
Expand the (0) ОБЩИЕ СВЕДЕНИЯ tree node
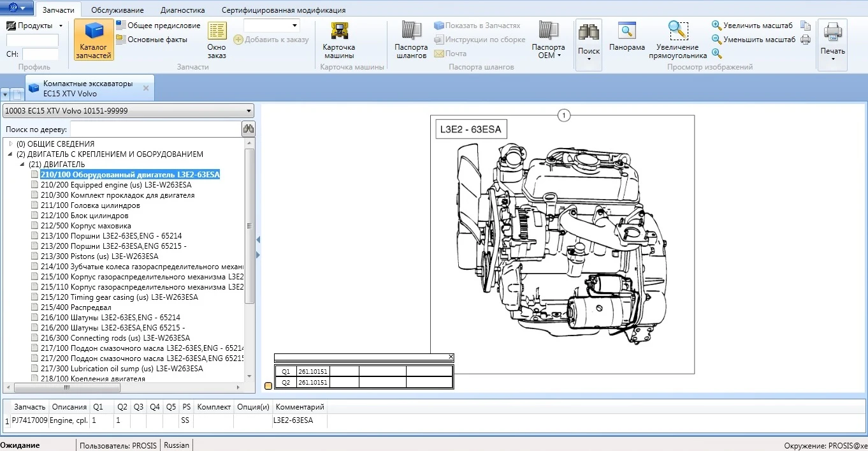point(11,144)
